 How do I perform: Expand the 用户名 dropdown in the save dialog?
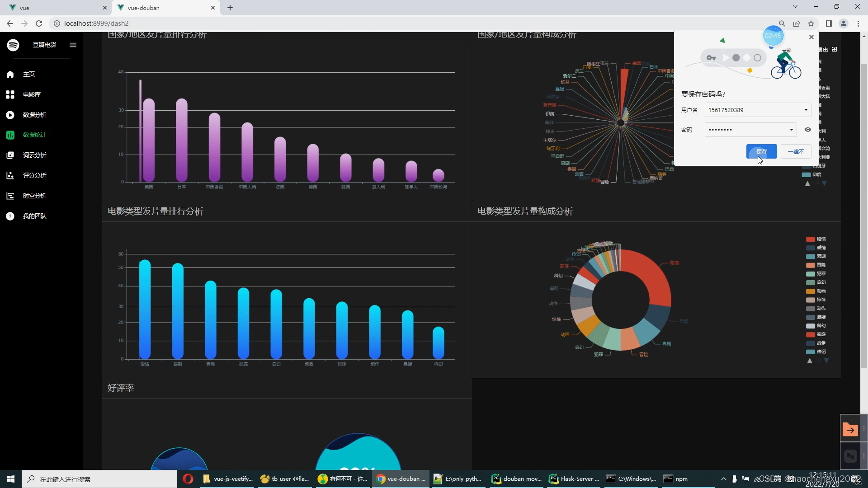click(806, 110)
